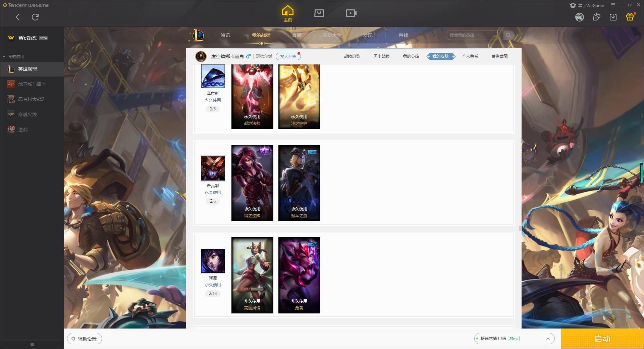Click the 启动 launch button
Image resolution: width=644 pixels, height=349 pixels.
602,339
